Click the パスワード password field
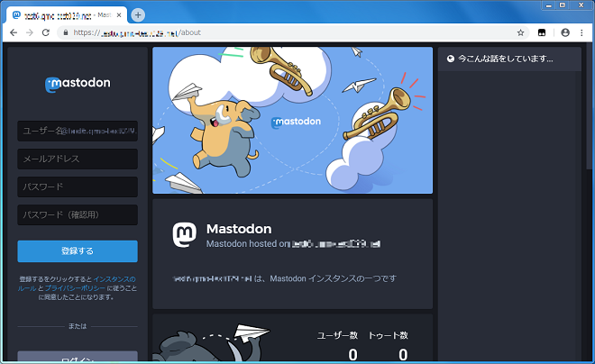595x364 pixels. 78,187
